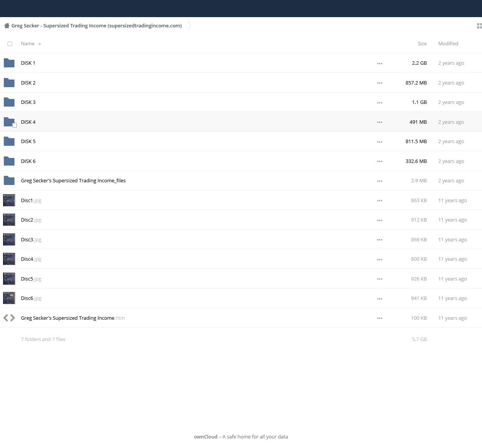Tick the DISK 4 row checkbox

[14, 125]
